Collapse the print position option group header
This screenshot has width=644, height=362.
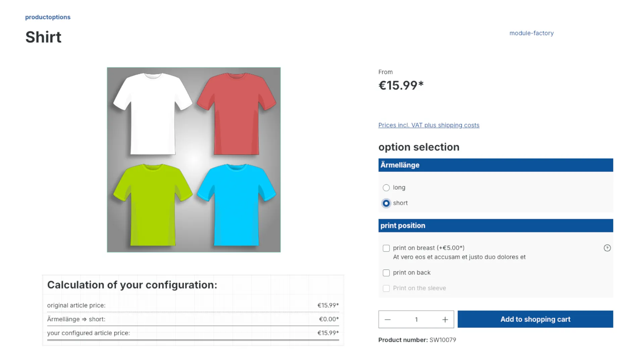coord(495,226)
